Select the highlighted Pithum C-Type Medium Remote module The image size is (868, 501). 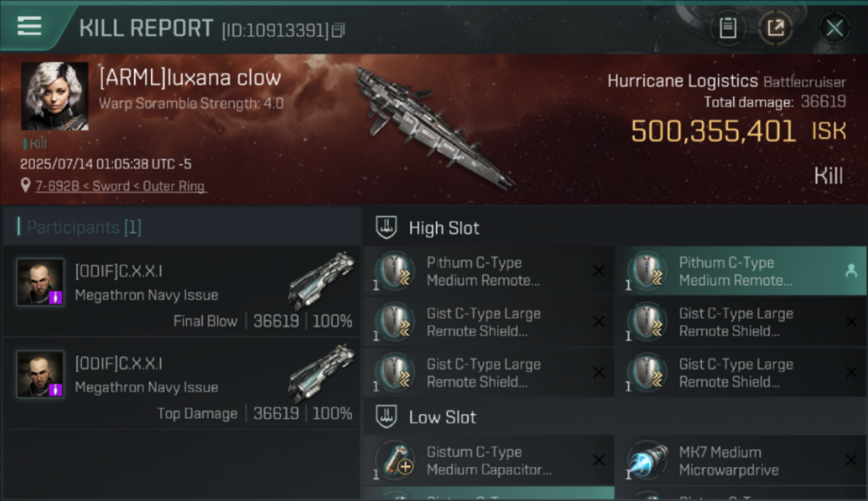coord(740,271)
